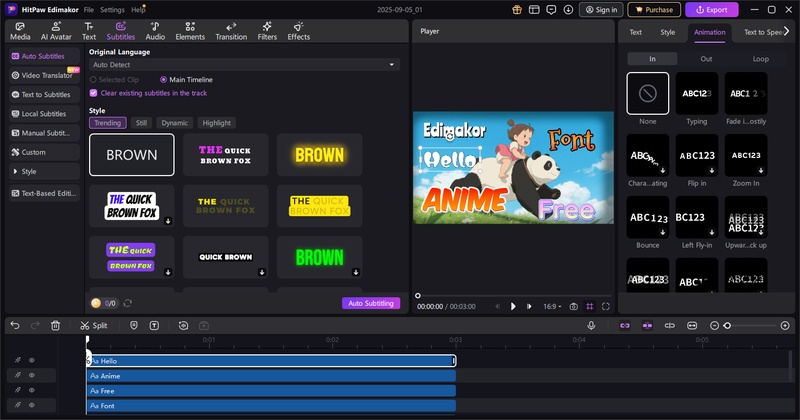800x420 pixels.
Task: Open the Media tool tab
Action: coord(20,31)
